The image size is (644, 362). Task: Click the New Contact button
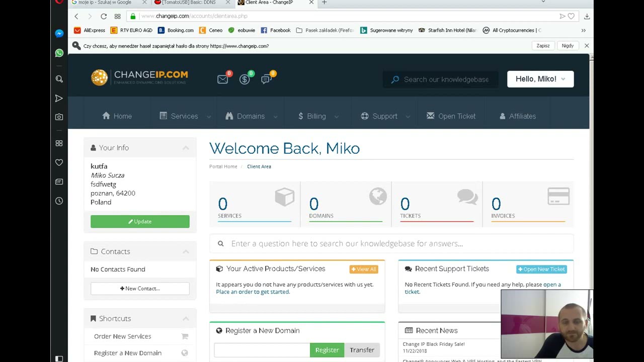(140, 289)
